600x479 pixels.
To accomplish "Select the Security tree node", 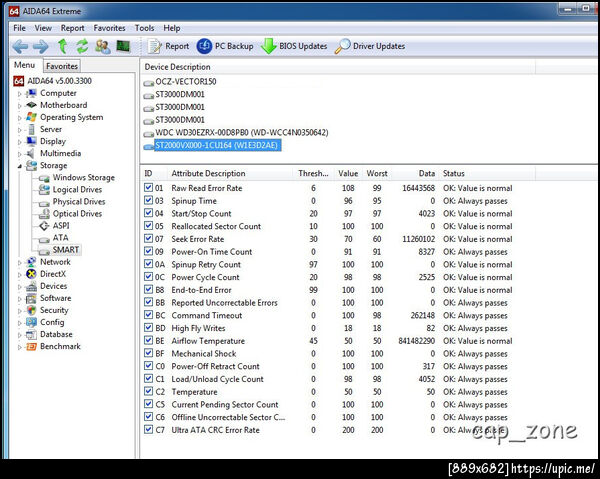I will point(54,310).
